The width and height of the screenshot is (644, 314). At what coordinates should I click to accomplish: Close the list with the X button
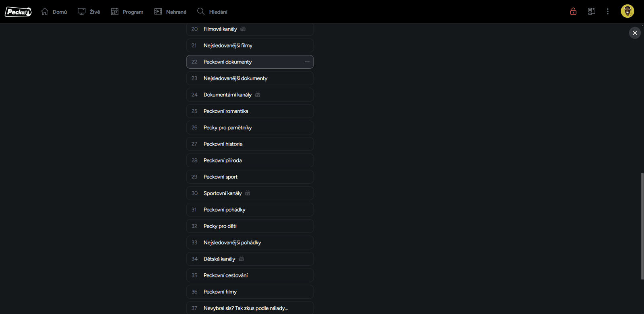(635, 33)
